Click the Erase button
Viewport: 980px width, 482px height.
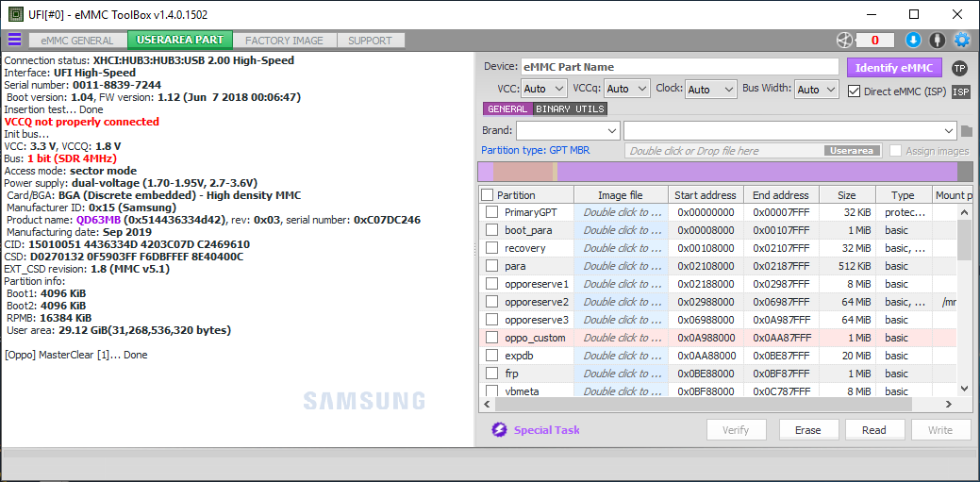point(807,430)
